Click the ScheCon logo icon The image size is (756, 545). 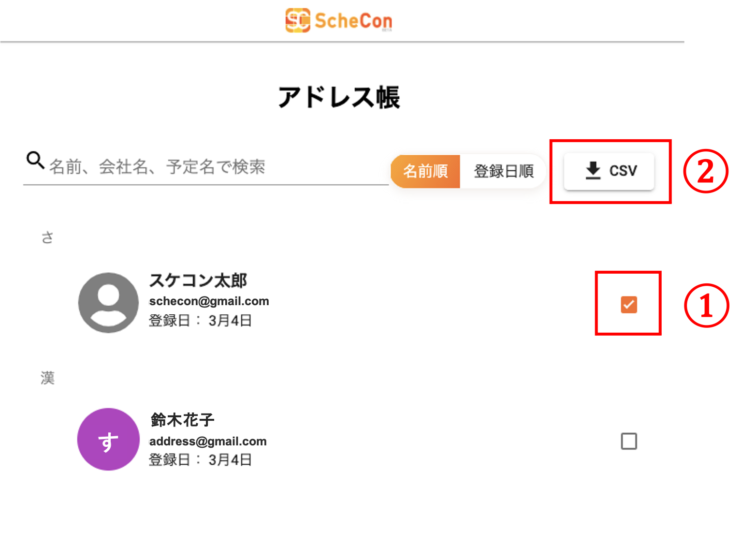click(297, 20)
